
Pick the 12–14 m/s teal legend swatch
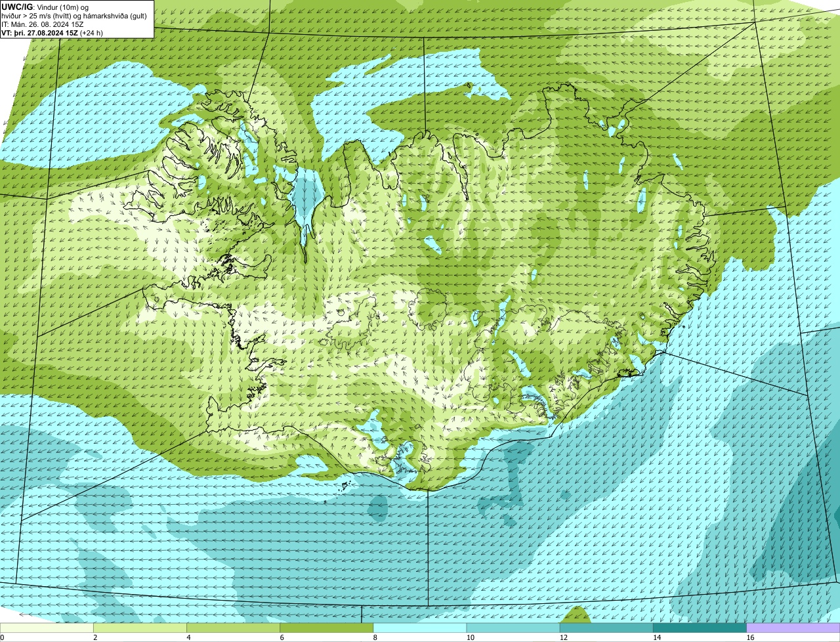606,628
